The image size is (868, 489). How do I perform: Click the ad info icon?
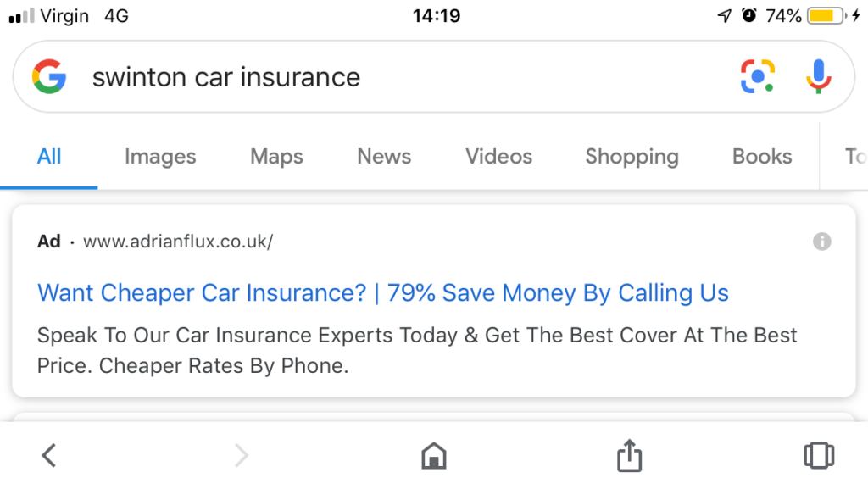[821, 242]
